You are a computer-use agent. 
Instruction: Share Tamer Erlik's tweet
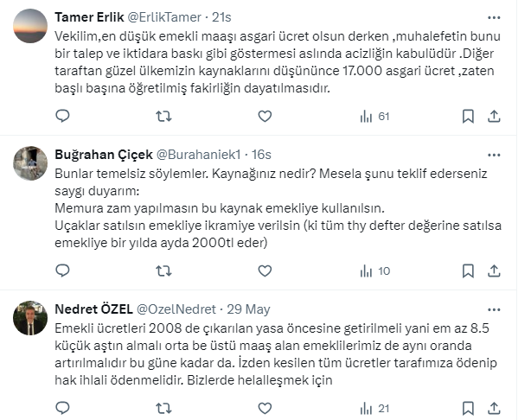coord(496,116)
